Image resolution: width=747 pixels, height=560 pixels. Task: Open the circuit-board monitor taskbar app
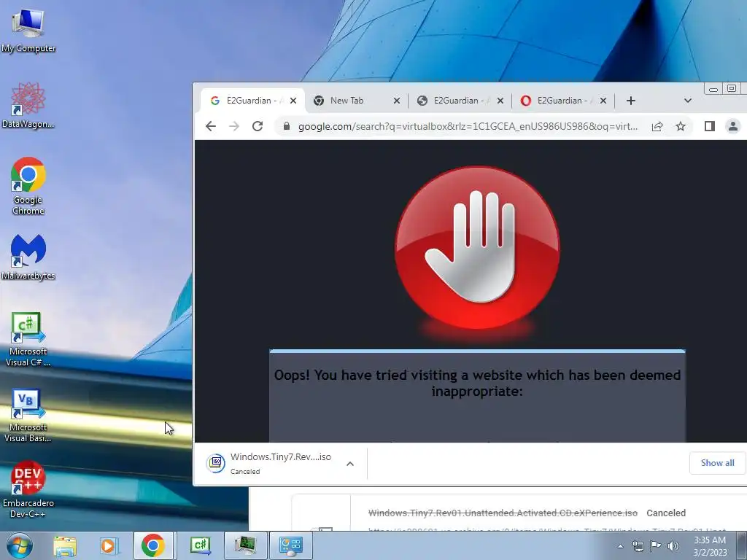coord(245,545)
